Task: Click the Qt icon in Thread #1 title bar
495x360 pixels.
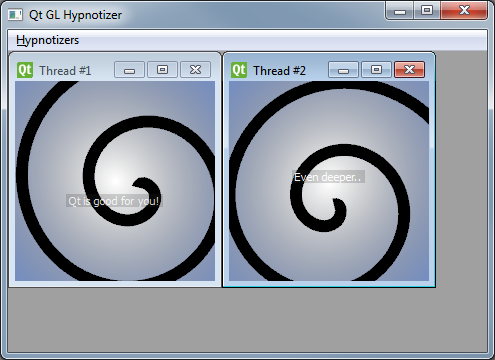Action: click(25, 70)
